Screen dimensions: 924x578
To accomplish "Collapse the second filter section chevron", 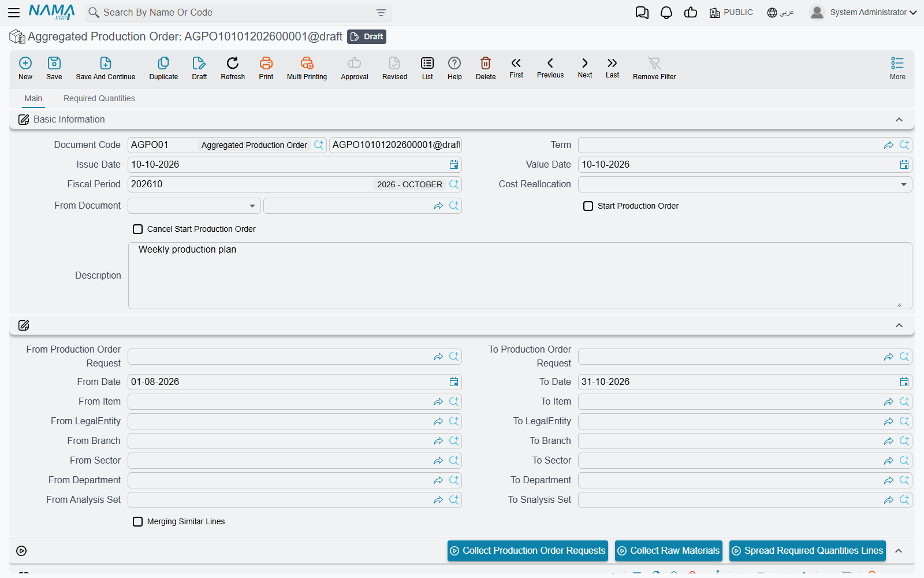I will [899, 325].
